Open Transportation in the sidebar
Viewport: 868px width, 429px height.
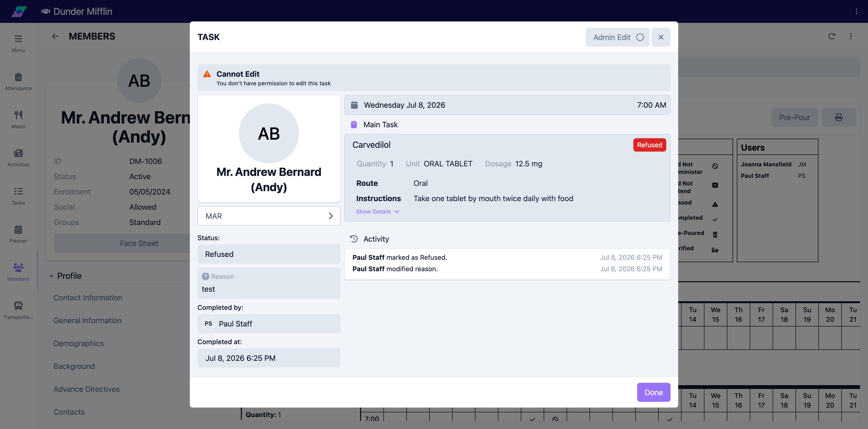click(18, 311)
